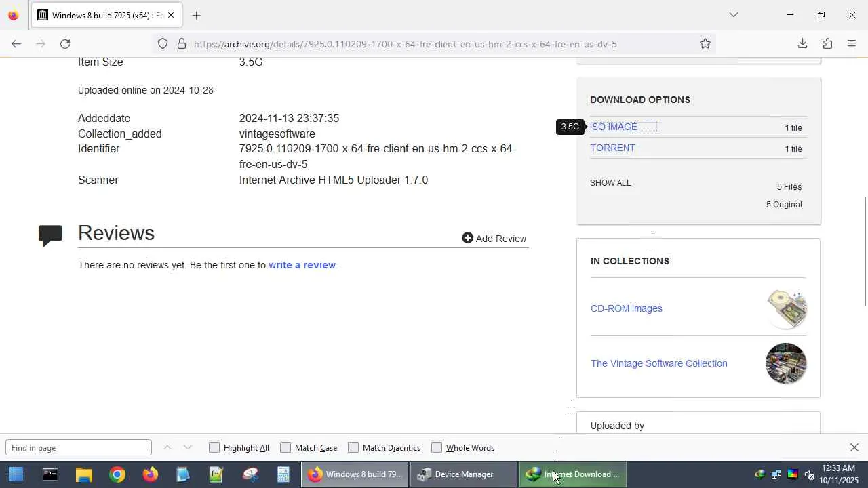Image resolution: width=868 pixels, height=488 pixels.
Task: Click the CD-ROM Images thumbnail
Action: click(786, 308)
